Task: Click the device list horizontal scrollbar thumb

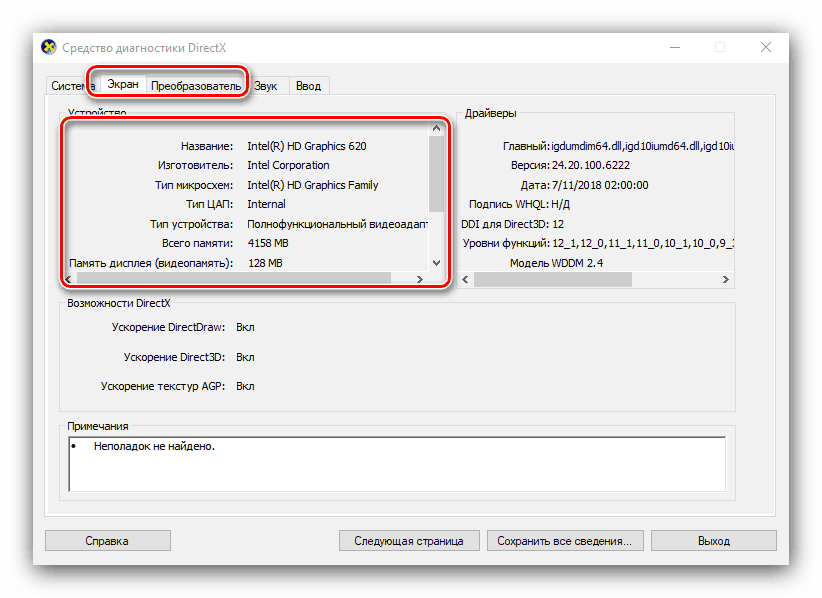Action: click(234, 279)
